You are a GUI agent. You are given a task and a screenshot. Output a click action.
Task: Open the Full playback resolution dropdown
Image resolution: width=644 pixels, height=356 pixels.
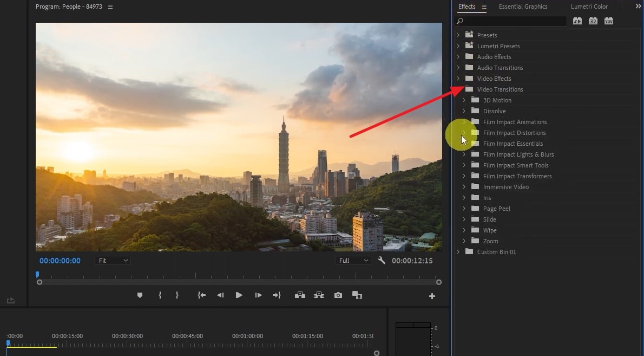pos(353,261)
